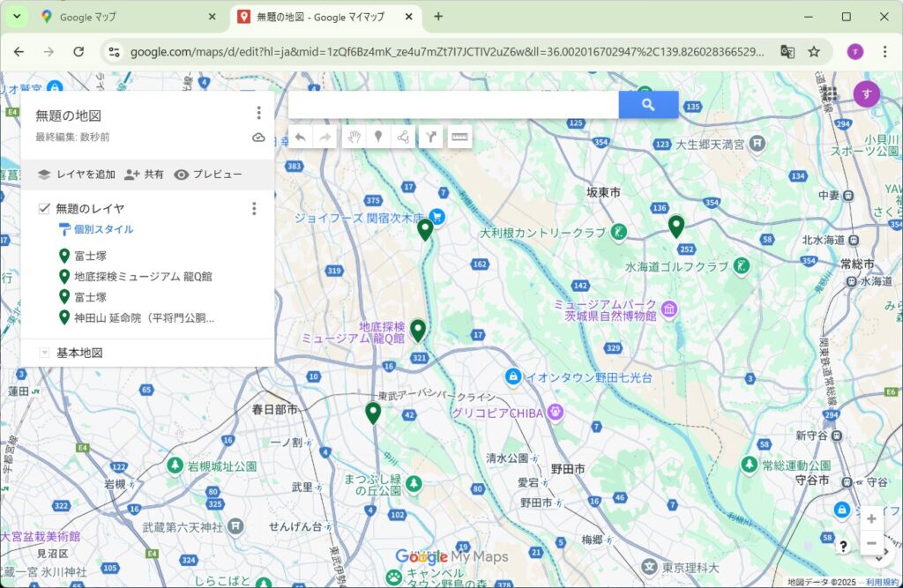This screenshot has height=588, width=903.
Task: Click the 岩槻城址公園 park icon
Action: 175,465
